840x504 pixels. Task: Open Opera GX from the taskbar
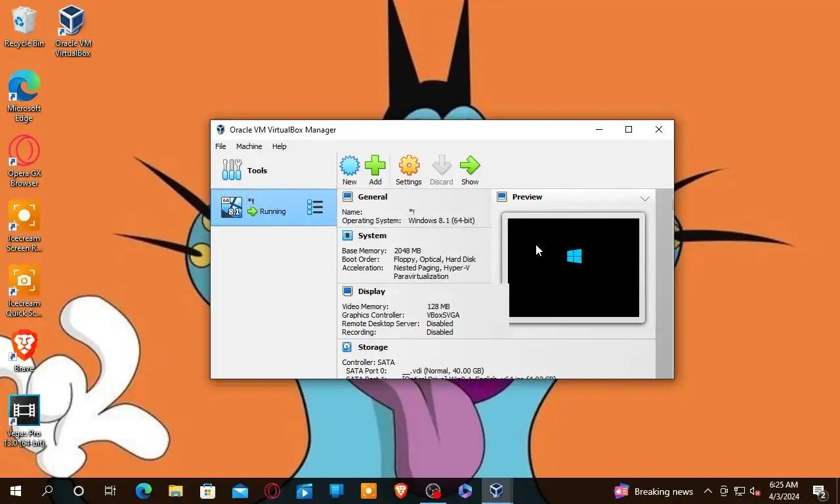[272, 491]
